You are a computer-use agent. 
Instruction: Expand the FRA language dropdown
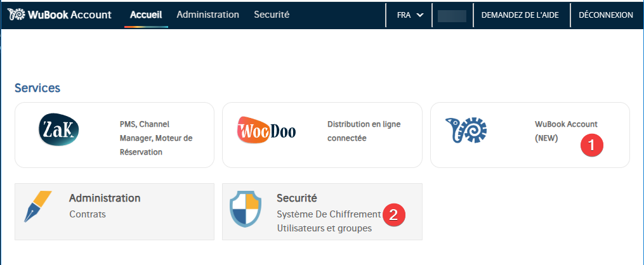(409, 15)
